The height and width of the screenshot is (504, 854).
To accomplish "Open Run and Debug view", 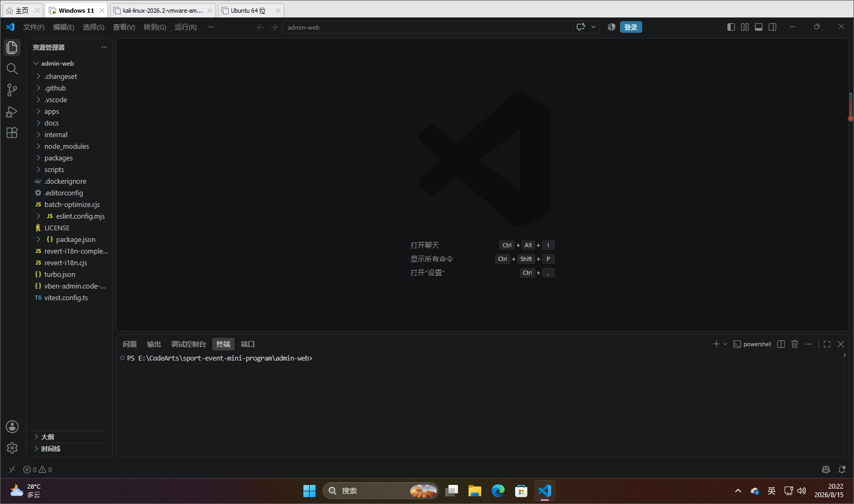I will point(12,112).
